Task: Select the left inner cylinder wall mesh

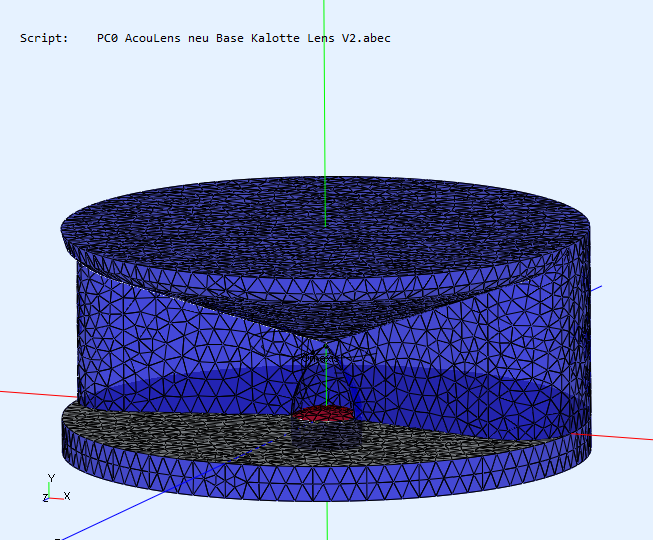Action: 150,330
